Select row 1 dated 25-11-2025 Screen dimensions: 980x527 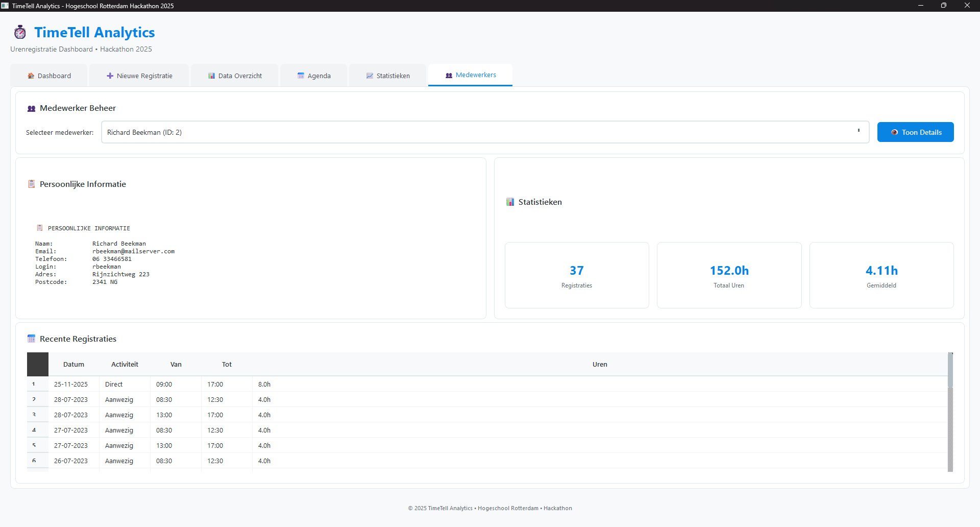(x=71, y=384)
